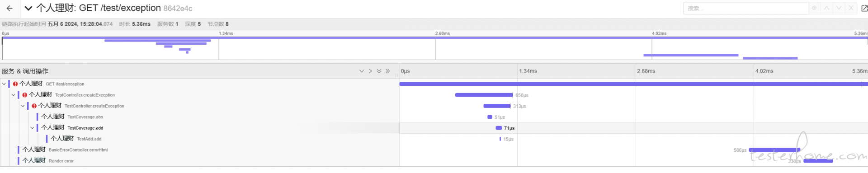Collapse the trace header chevron beside 个人理财

click(28, 8)
